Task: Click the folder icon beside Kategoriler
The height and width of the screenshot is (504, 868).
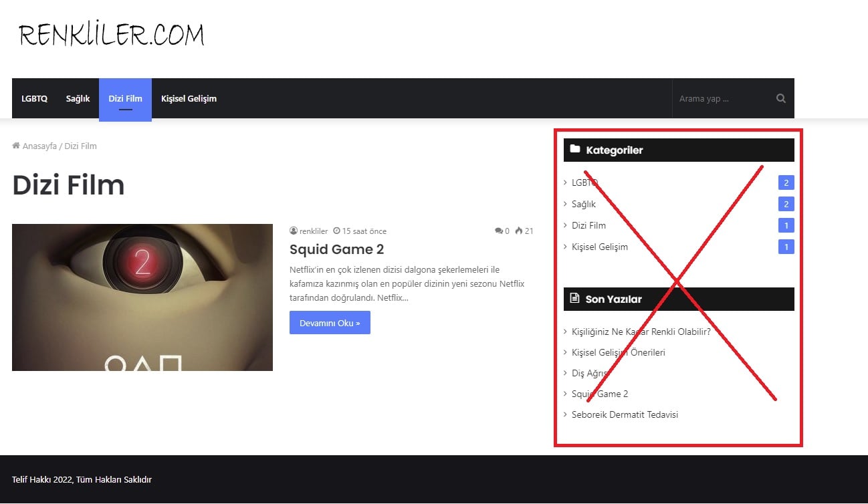Action: 575,149
